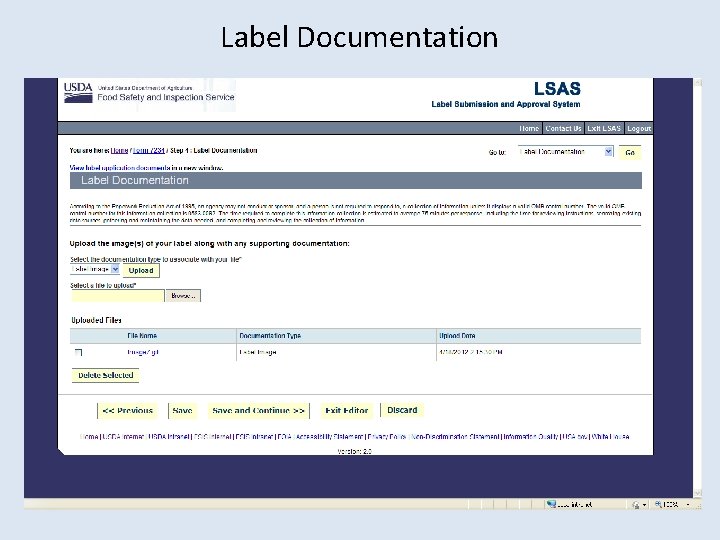This screenshot has height=540, width=720.
Task: Click the upload date cell of the file
Action: (471, 352)
